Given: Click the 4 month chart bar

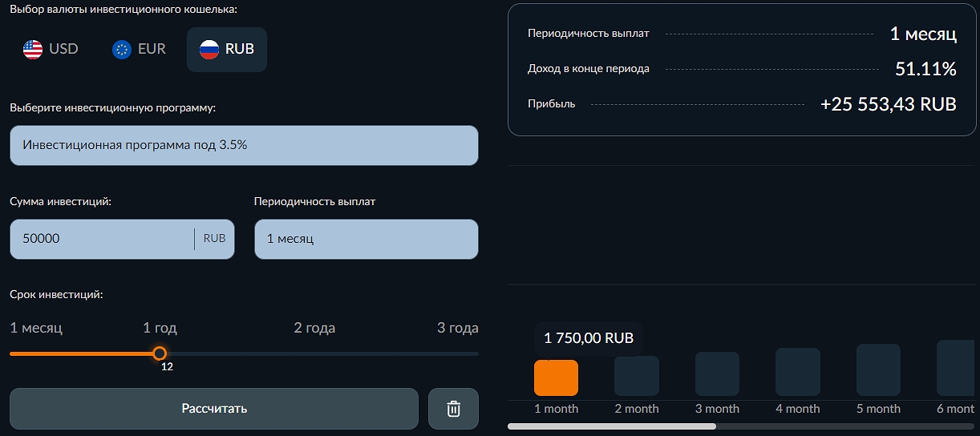Looking at the screenshot, I should [x=797, y=372].
